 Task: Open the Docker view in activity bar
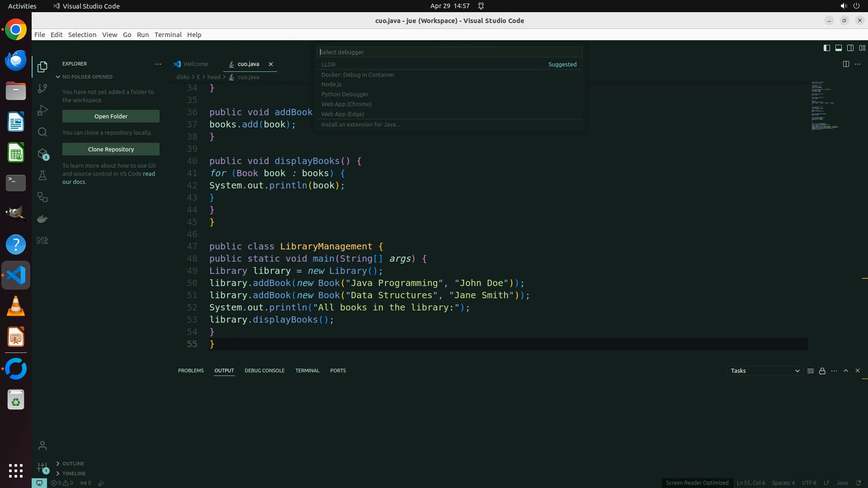(42, 219)
